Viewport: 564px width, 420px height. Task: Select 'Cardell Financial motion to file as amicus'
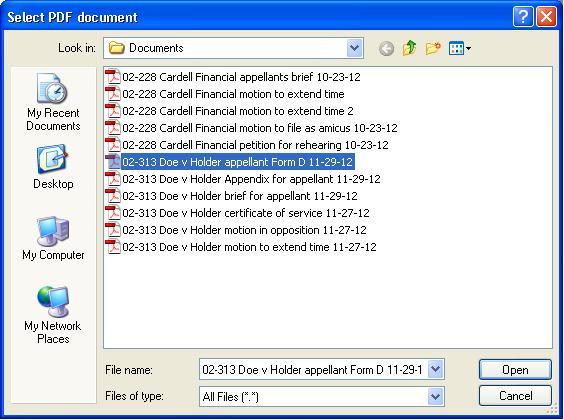click(260, 128)
